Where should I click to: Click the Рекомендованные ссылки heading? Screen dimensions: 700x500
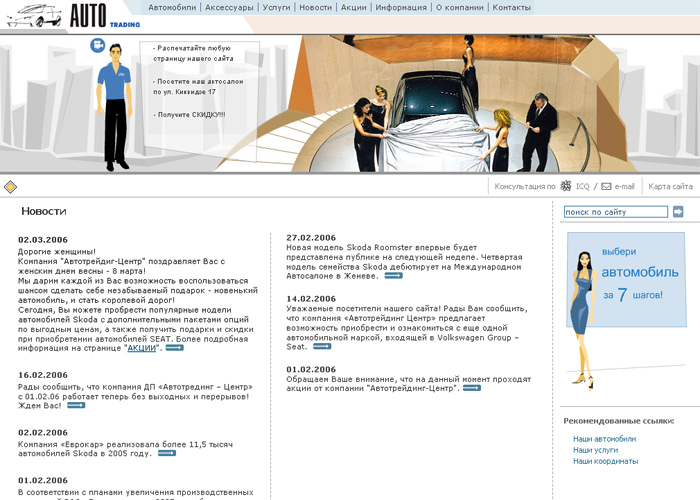619,421
